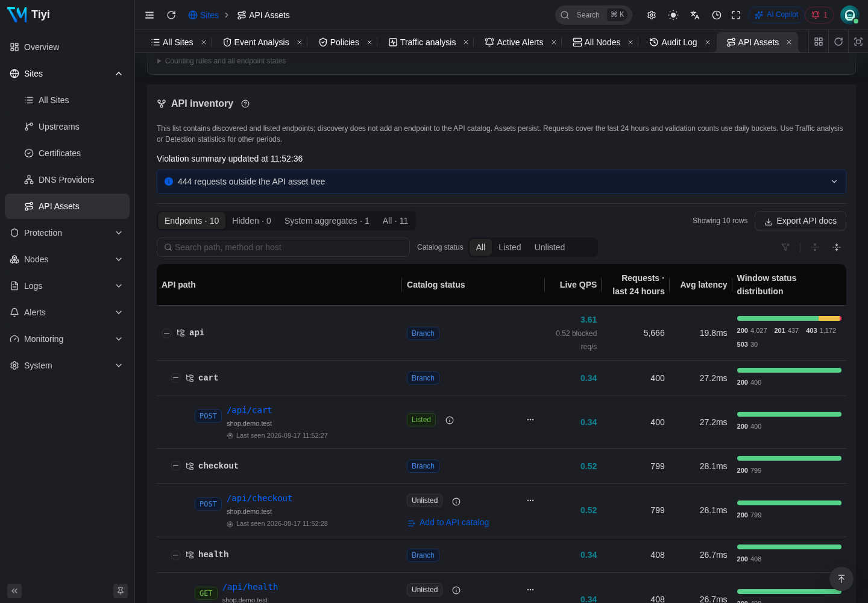Open the clock history icon

tap(717, 15)
